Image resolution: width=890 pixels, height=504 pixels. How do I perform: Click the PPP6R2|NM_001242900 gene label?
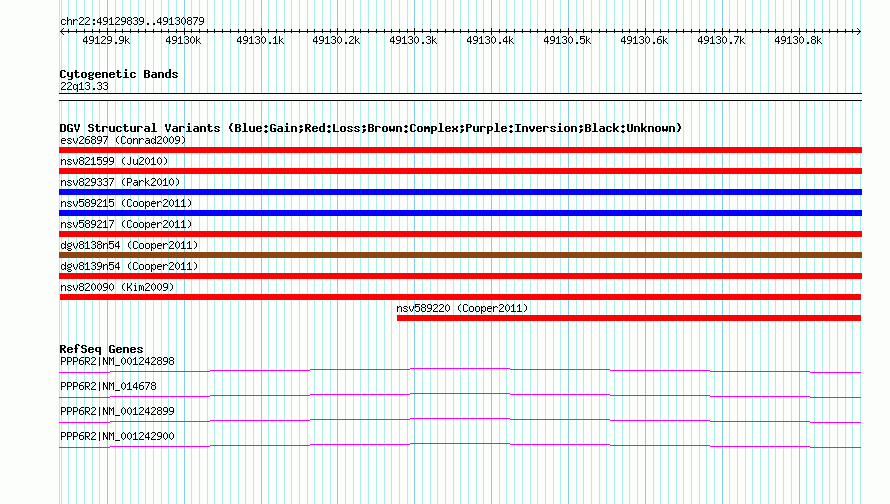point(117,436)
